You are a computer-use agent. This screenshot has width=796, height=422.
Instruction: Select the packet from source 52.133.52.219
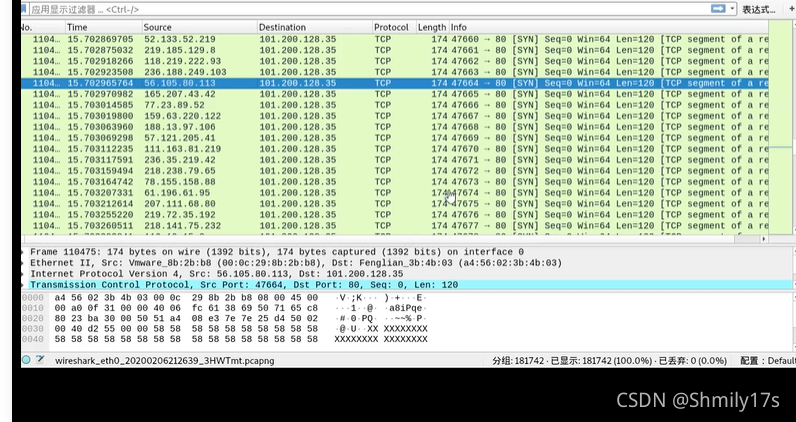click(x=394, y=39)
